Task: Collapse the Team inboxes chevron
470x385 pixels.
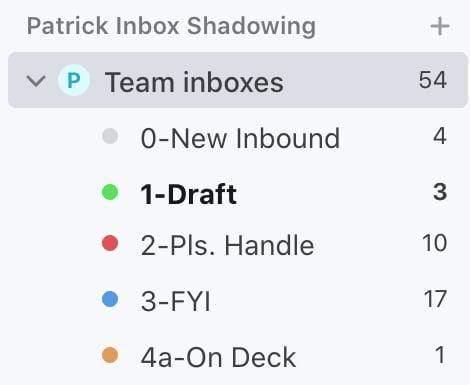Action: (36, 81)
